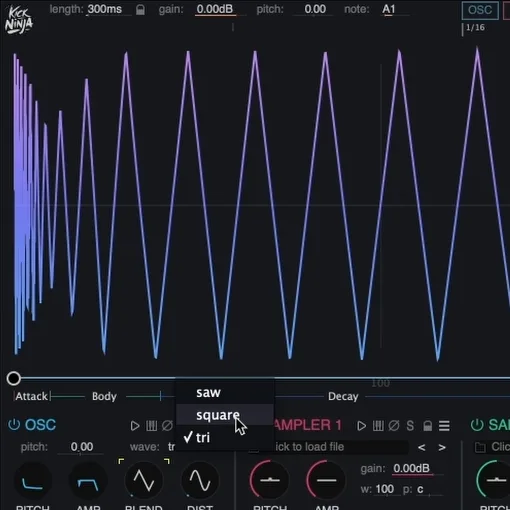Invert the OSC phase with the Ø icon
Image resolution: width=510 pixels, height=510 pixels.
(x=167, y=426)
